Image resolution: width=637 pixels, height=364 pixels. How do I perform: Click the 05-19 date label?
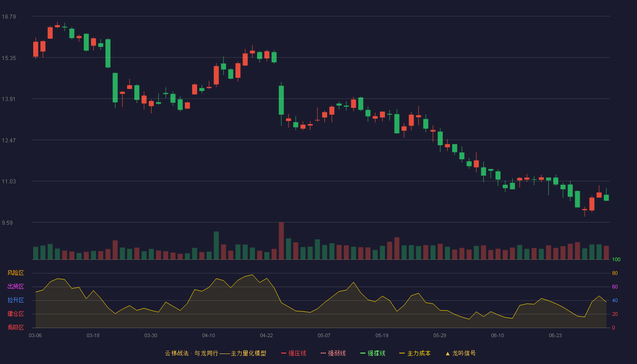point(382,335)
